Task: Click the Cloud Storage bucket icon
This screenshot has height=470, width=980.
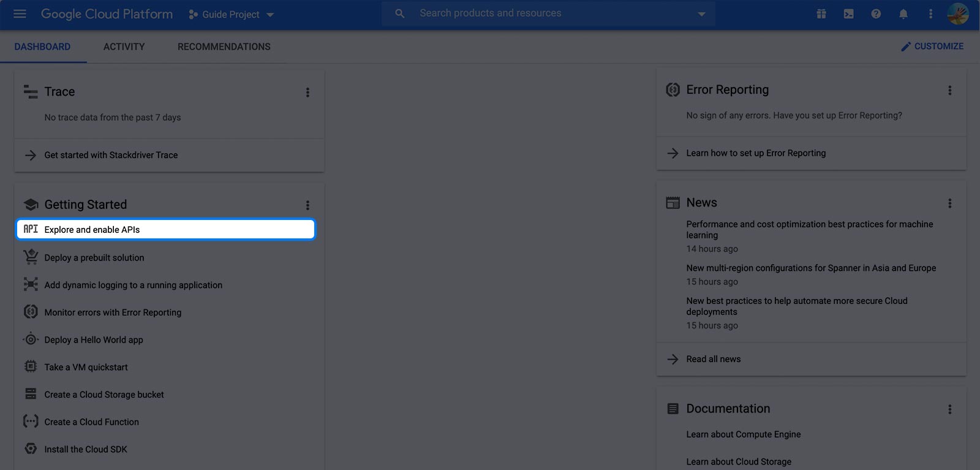Action: [31, 394]
